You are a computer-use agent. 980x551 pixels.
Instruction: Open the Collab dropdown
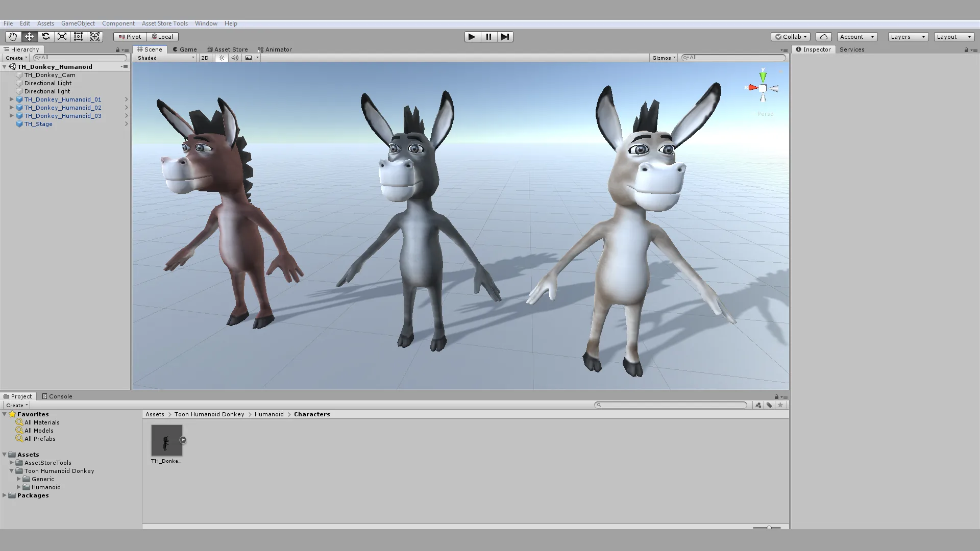coord(790,37)
